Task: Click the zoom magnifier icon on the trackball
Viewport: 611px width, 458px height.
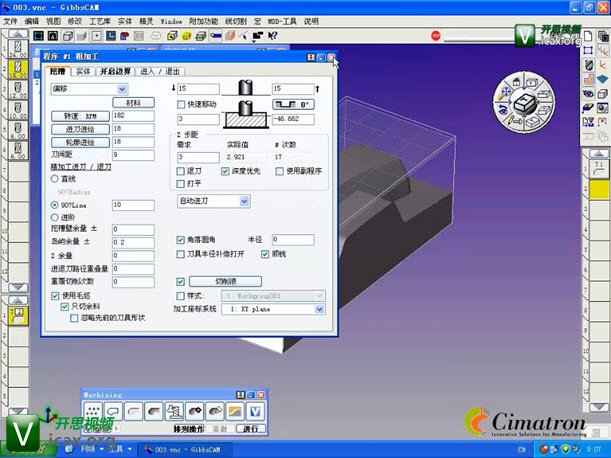Action: coord(505,93)
